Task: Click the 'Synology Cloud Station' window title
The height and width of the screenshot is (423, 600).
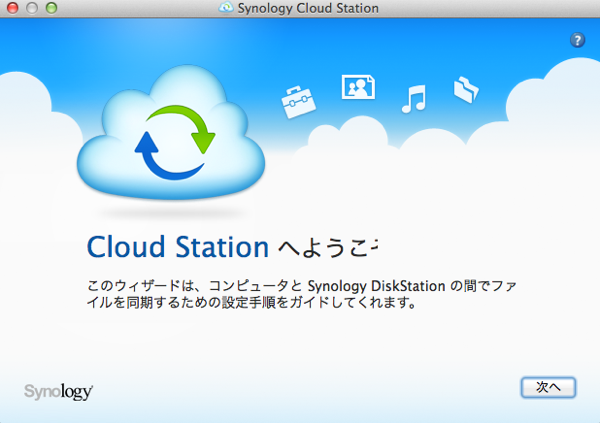Action: click(x=308, y=8)
